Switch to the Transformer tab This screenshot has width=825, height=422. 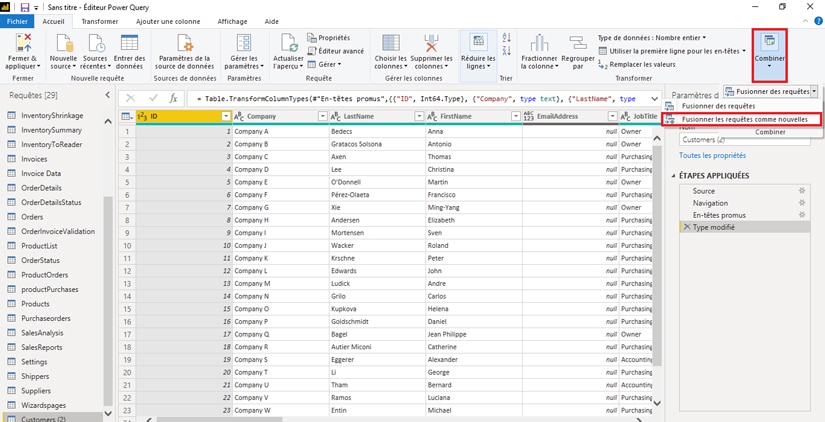[99, 21]
